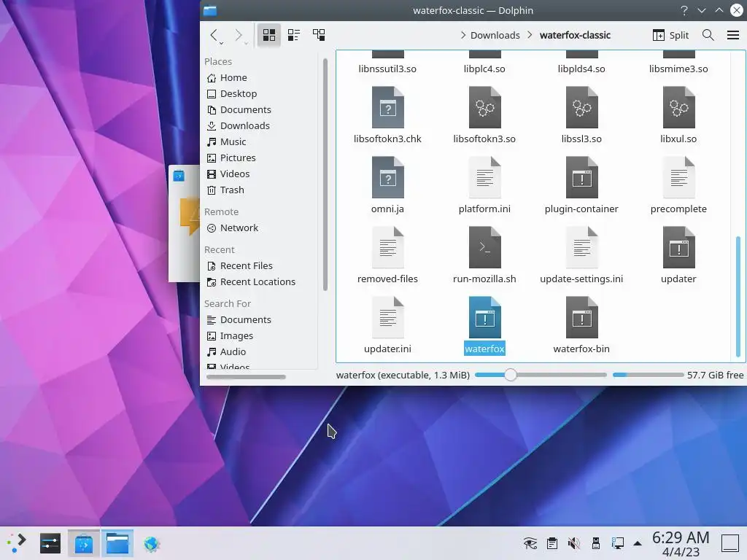Switch to Icons view mode
The height and width of the screenshot is (560, 747).
pos(269,35)
